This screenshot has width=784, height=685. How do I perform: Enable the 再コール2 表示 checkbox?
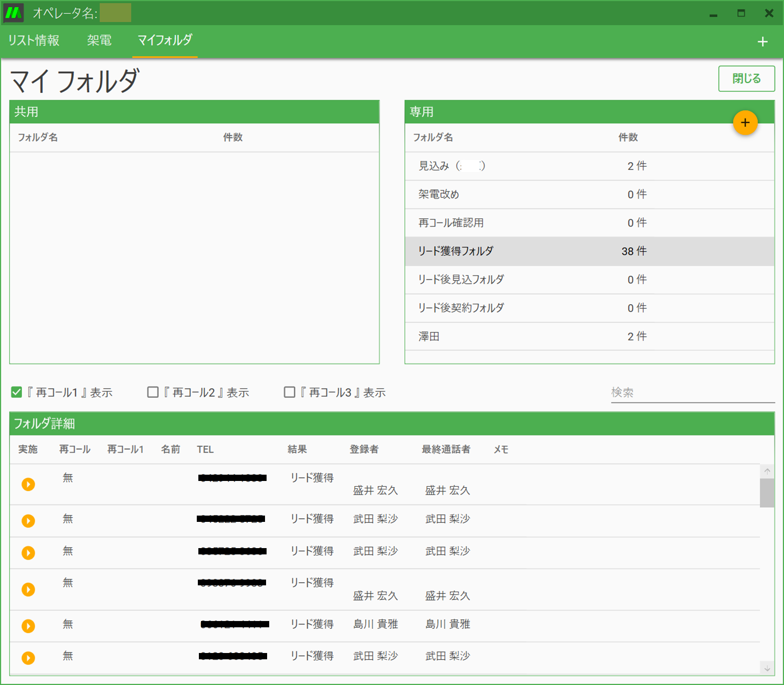coord(153,392)
